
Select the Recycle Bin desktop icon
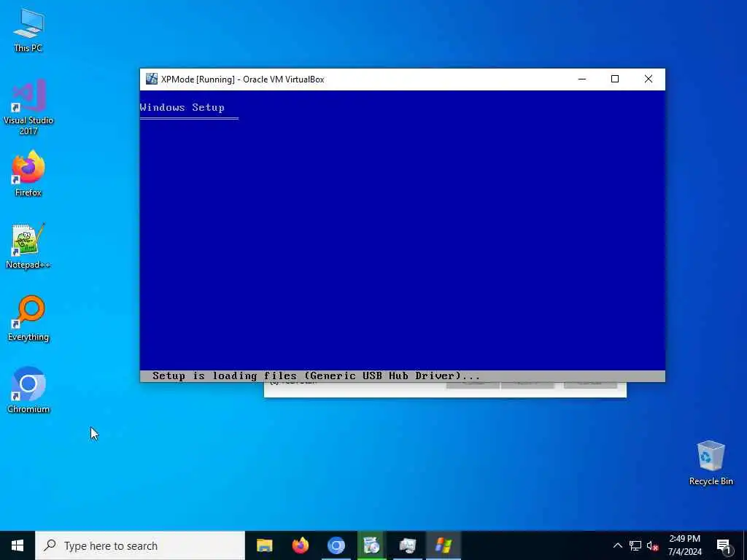tap(711, 463)
